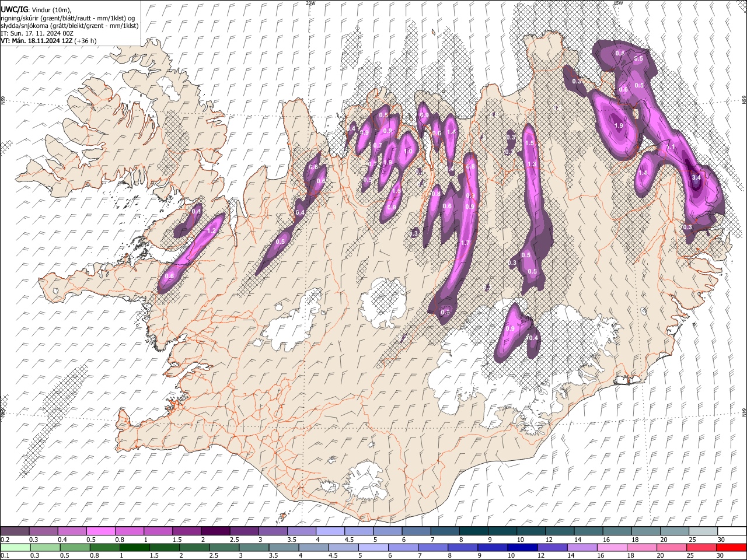Click the '20W' longitude label
Viewport: 747px width, 560px height.
(310, 3)
